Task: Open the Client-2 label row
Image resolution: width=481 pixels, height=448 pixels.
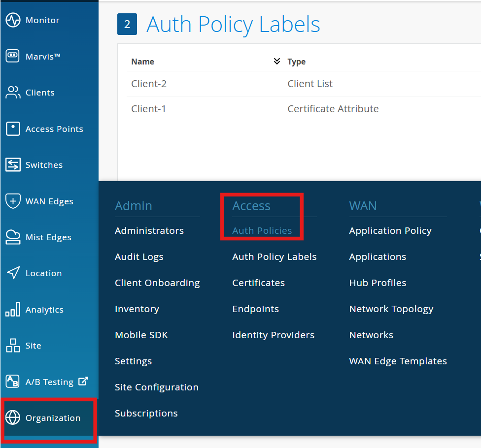Action: point(149,84)
